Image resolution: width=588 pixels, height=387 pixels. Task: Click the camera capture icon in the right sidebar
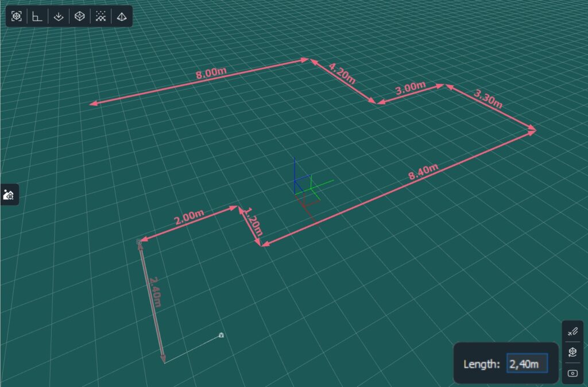click(572, 373)
